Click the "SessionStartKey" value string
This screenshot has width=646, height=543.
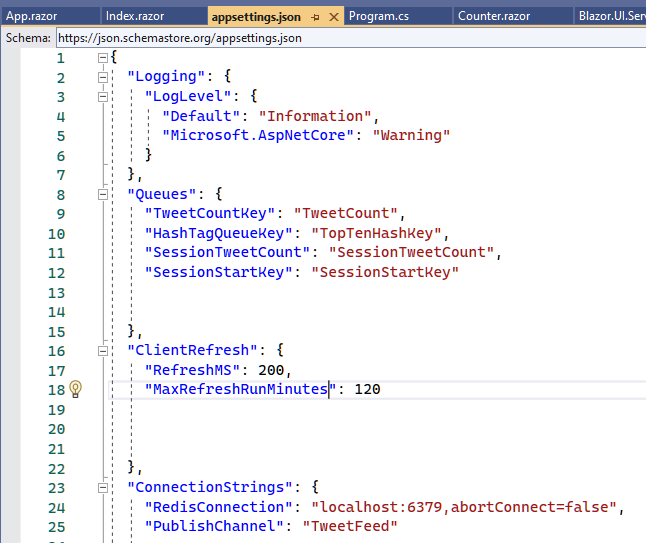coord(385,272)
